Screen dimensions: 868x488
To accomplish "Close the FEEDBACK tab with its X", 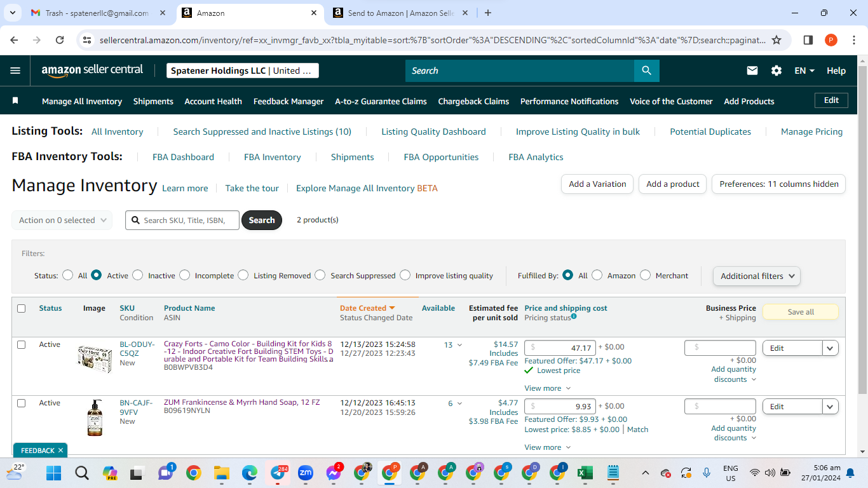I will [60, 451].
